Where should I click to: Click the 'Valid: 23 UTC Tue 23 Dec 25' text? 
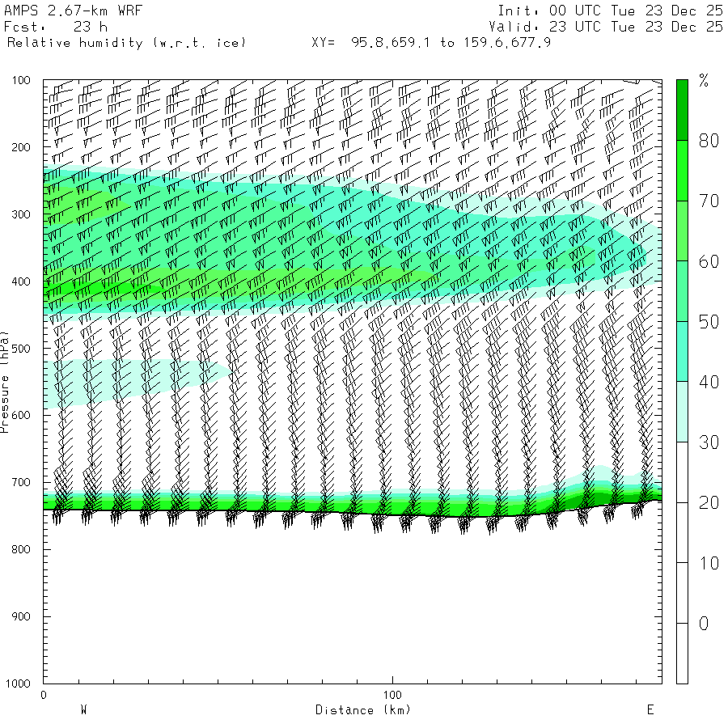pos(606,27)
